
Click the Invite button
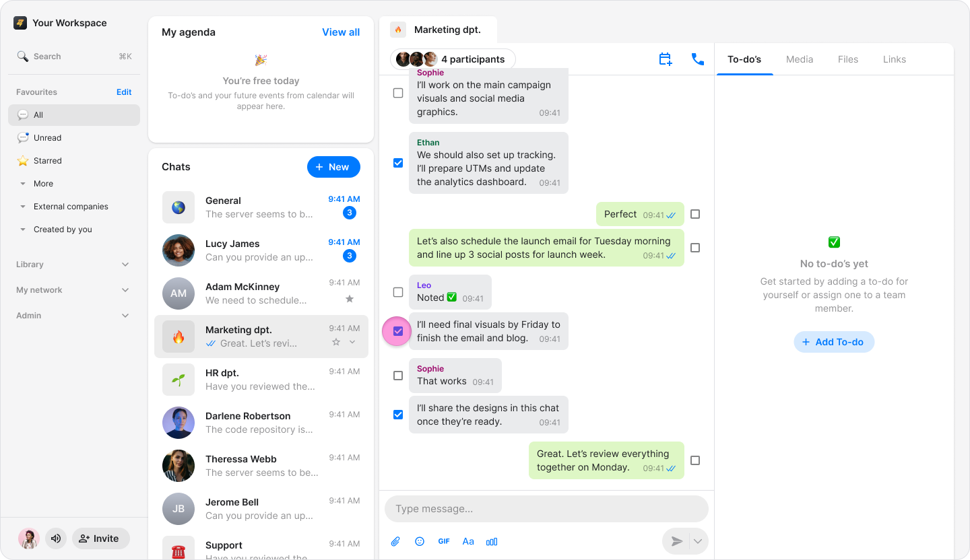101,538
